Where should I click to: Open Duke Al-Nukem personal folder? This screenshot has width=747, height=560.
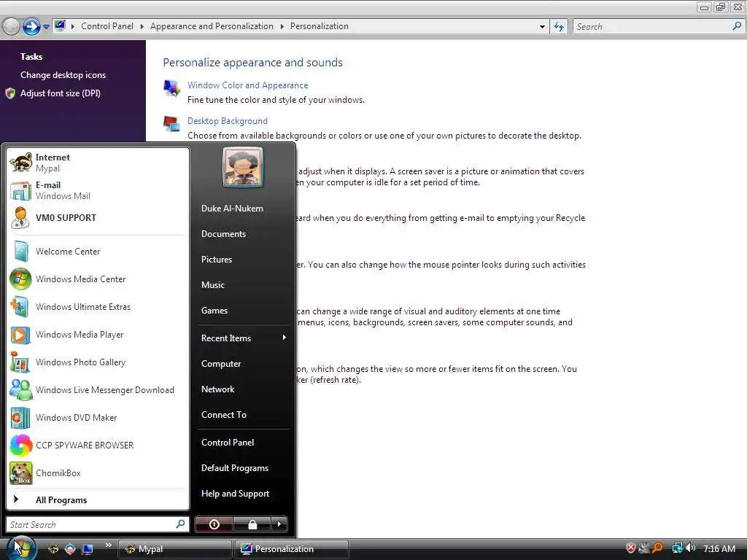click(243, 209)
